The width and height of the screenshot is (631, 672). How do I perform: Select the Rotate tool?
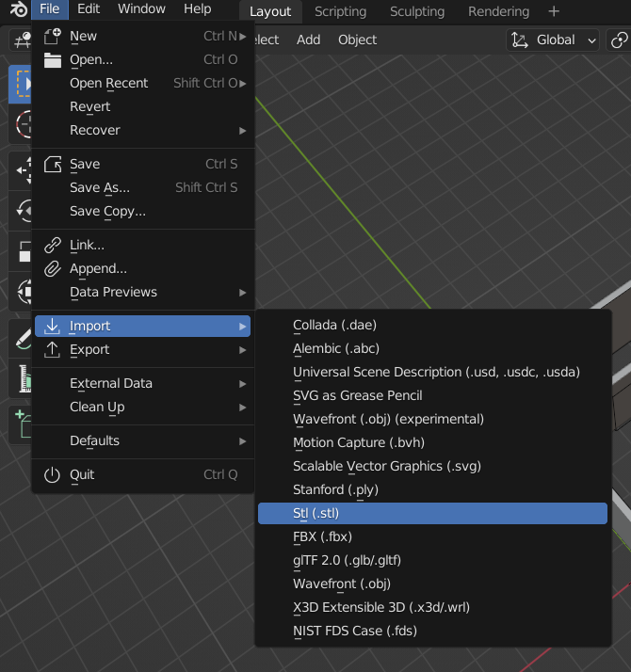click(x=21, y=211)
